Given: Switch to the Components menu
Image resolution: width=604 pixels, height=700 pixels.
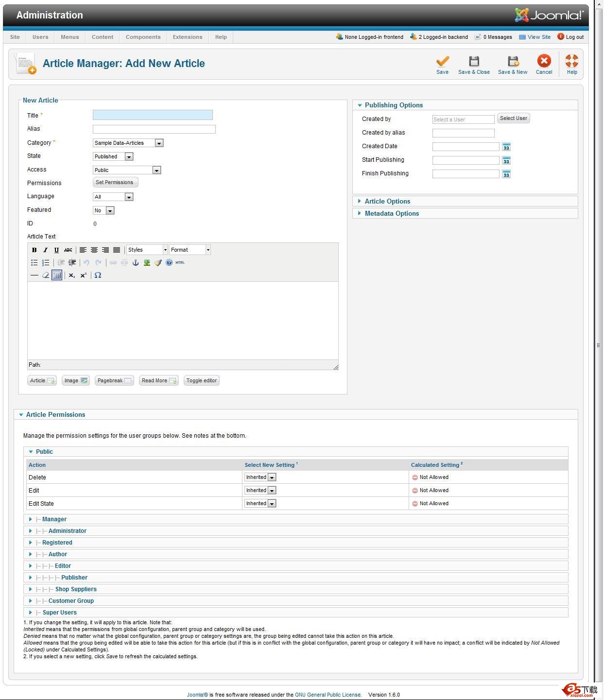Looking at the screenshot, I should [x=143, y=37].
